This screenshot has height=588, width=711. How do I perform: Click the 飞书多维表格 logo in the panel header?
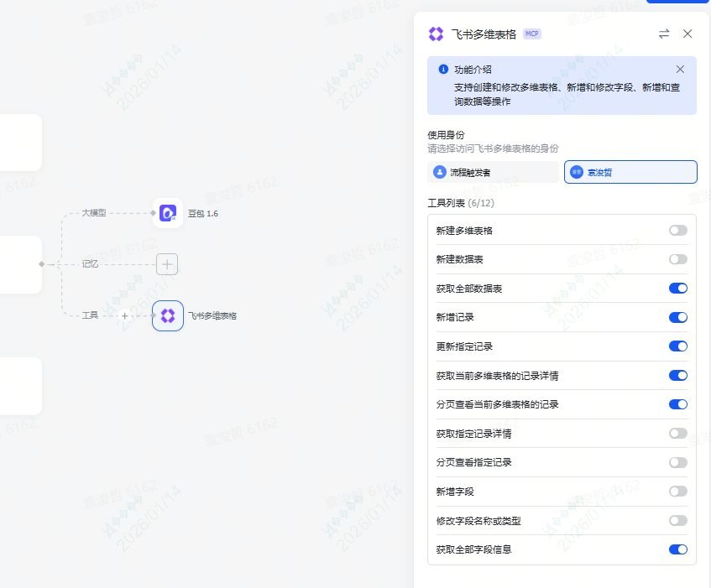(436, 34)
